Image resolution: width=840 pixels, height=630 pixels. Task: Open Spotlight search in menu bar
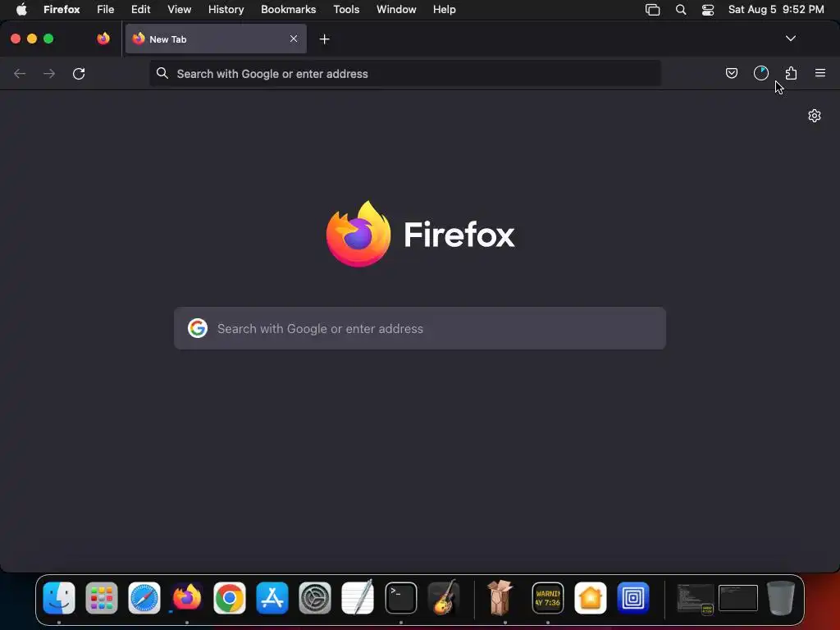681,10
